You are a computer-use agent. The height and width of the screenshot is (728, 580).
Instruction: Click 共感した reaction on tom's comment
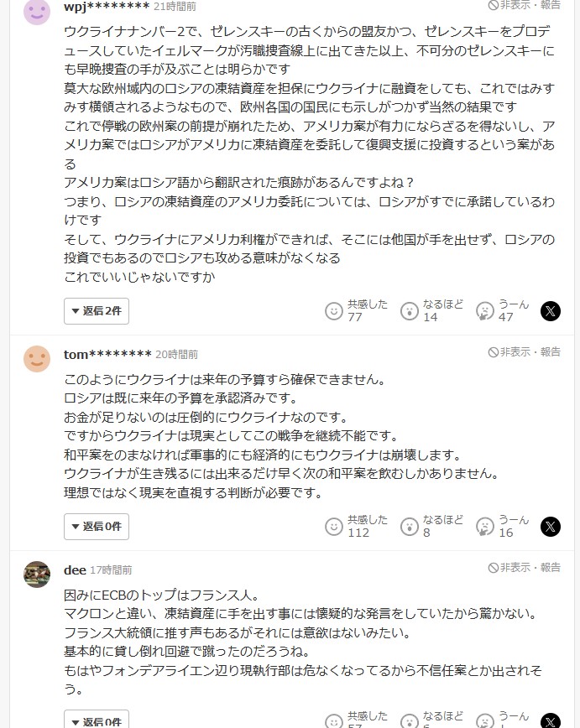[x=334, y=527]
